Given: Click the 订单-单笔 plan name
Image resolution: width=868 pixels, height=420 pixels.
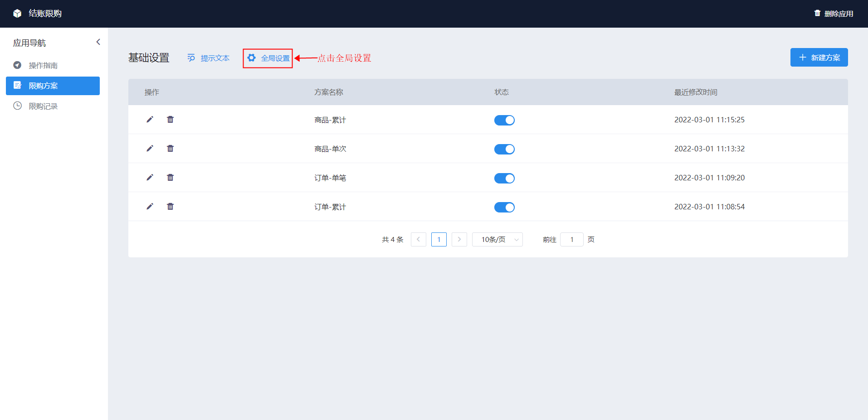Looking at the screenshot, I should 330,178.
